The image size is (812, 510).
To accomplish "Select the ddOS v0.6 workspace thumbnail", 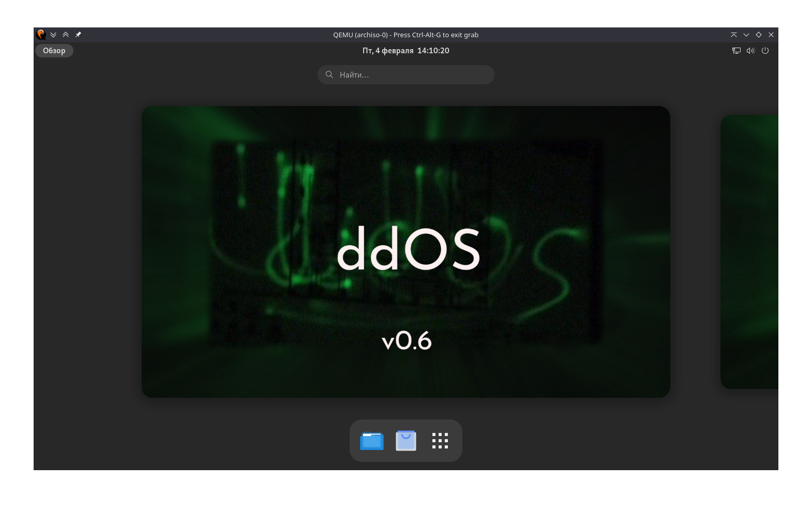I will click(406, 252).
